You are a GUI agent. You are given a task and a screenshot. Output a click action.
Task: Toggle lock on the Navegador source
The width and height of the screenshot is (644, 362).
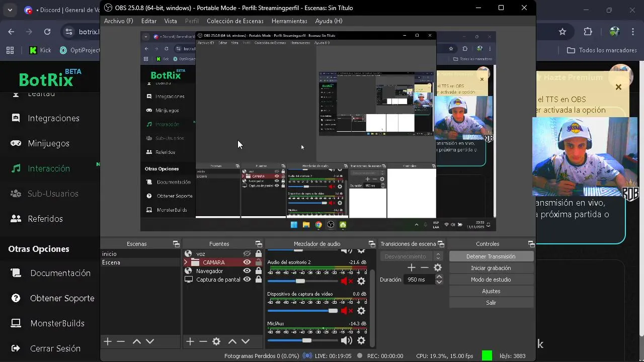tap(259, 271)
